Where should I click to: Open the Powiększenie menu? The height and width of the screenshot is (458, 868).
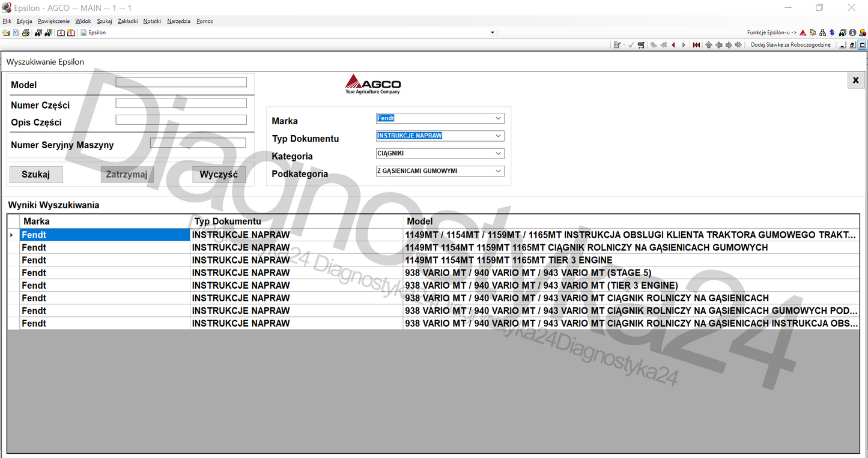pos(53,21)
